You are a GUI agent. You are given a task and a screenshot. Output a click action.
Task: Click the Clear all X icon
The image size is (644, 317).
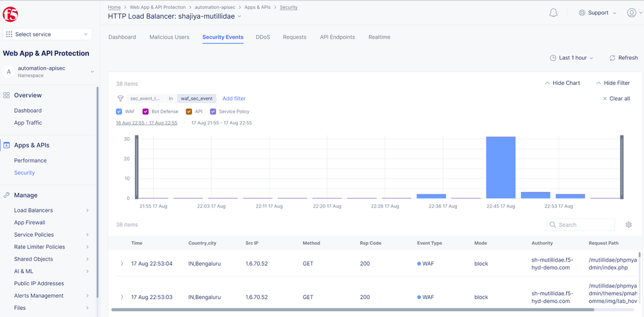tap(605, 99)
